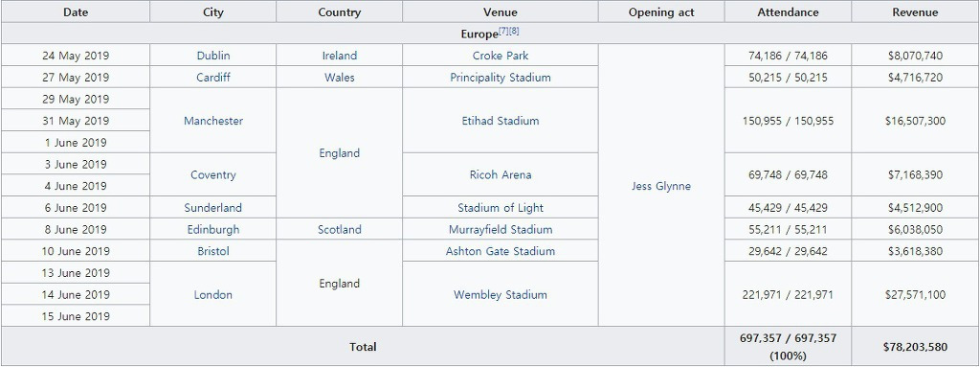Click the Sunderland city link
This screenshot has width=980, height=367.
213,208
